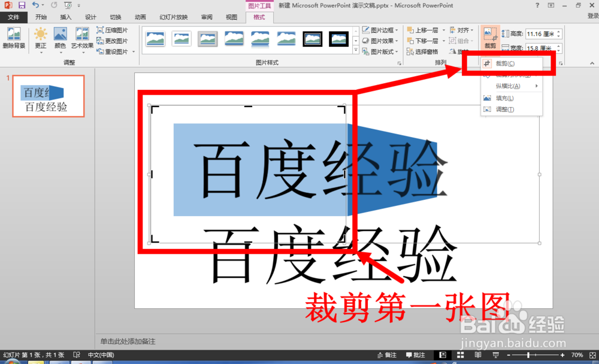Toggle 备注 notes in status bar
599x364 pixels.
(x=386, y=355)
